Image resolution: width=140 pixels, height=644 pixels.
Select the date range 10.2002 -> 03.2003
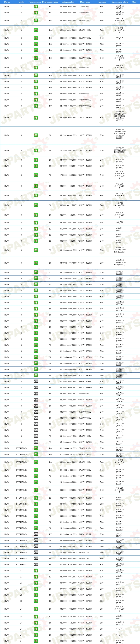(68, 552)
